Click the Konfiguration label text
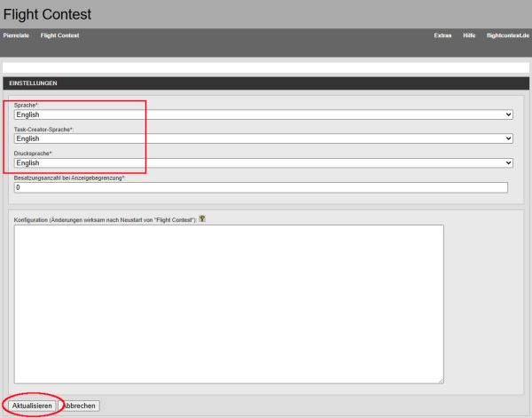532x418 pixels. (x=105, y=218)
